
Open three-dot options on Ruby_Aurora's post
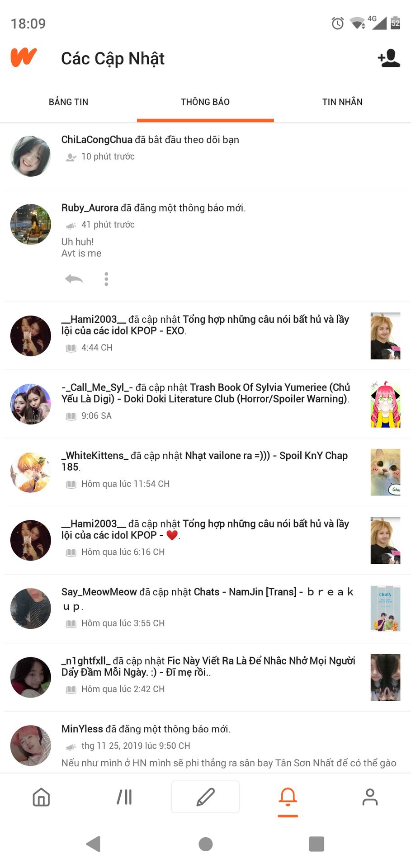106,279
